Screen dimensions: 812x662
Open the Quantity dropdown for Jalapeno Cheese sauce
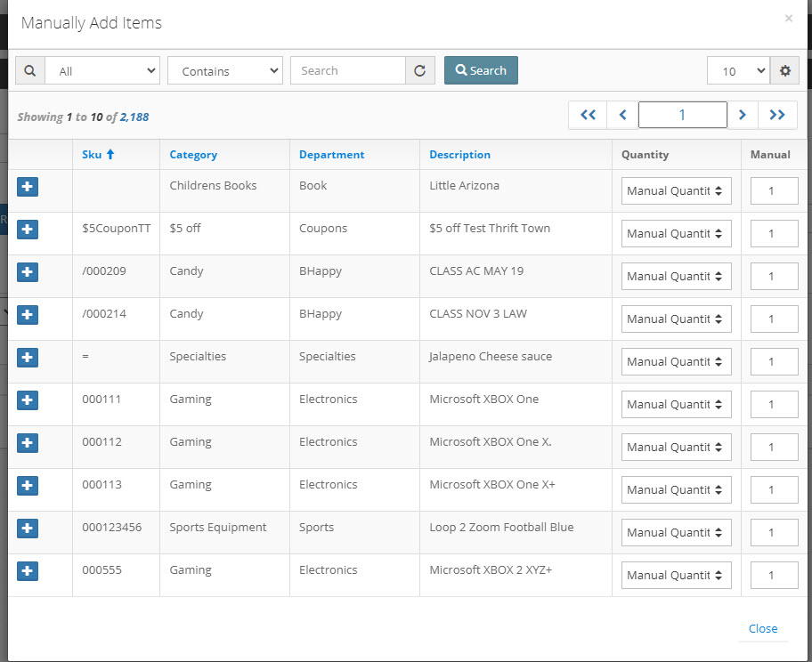[x=677, y=362]
